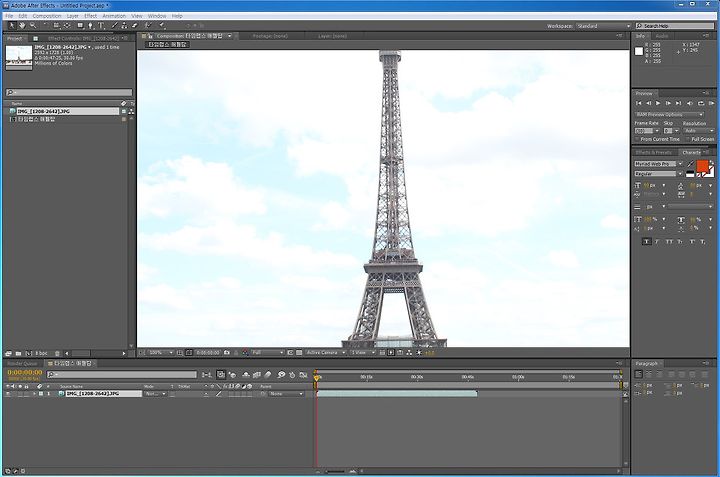This screenshot has width=720, height=477.
Task: Select the Rotation tool
Action: coord(46,26)
